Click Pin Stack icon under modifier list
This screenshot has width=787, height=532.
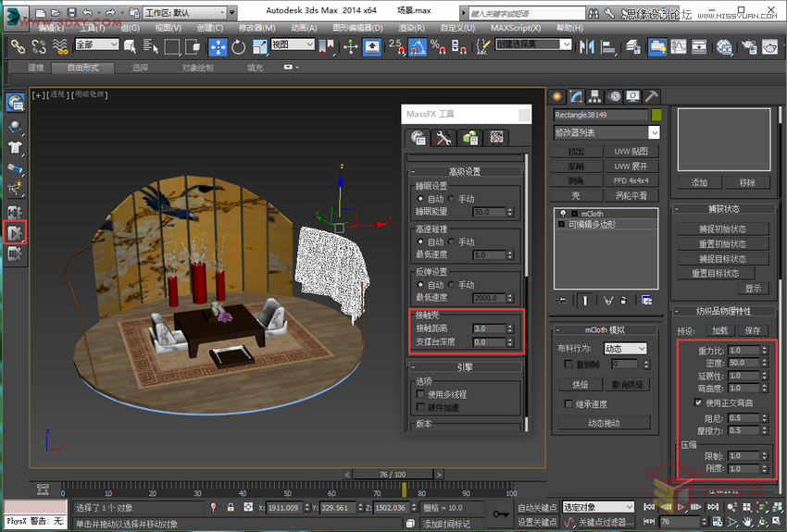click(x=561, y=301)
